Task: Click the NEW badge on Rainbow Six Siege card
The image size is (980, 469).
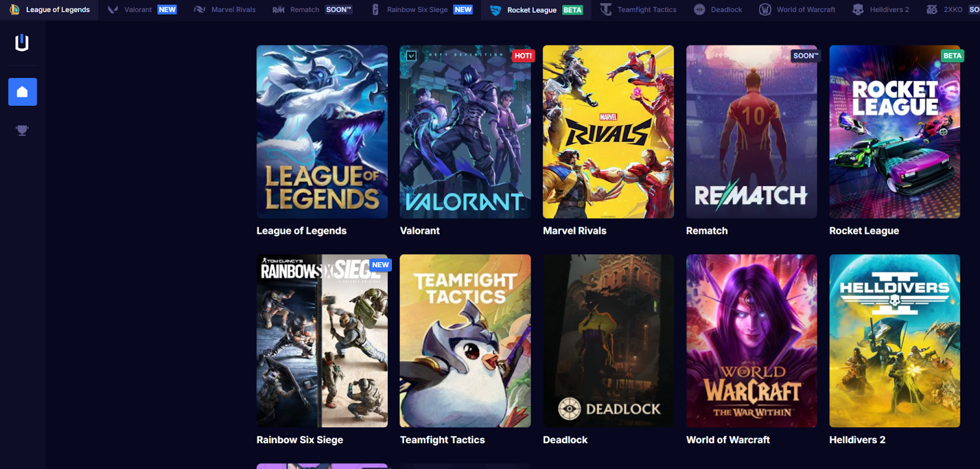Action: (x=380, y=265)
